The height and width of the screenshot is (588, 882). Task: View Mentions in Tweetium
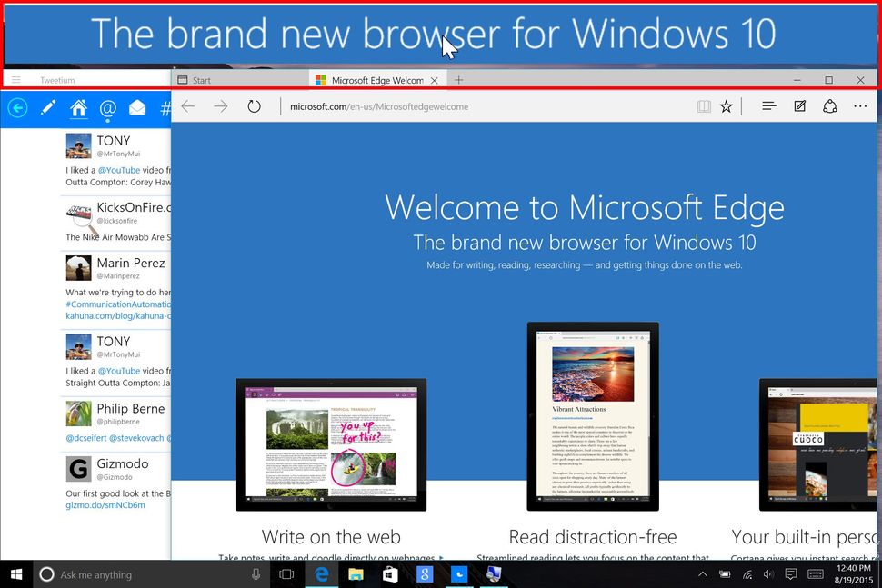click(107, 106)
